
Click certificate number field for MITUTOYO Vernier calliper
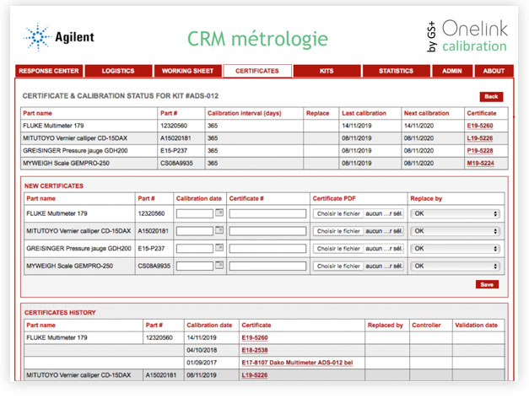pyautogui.click(x=267, y=231)
